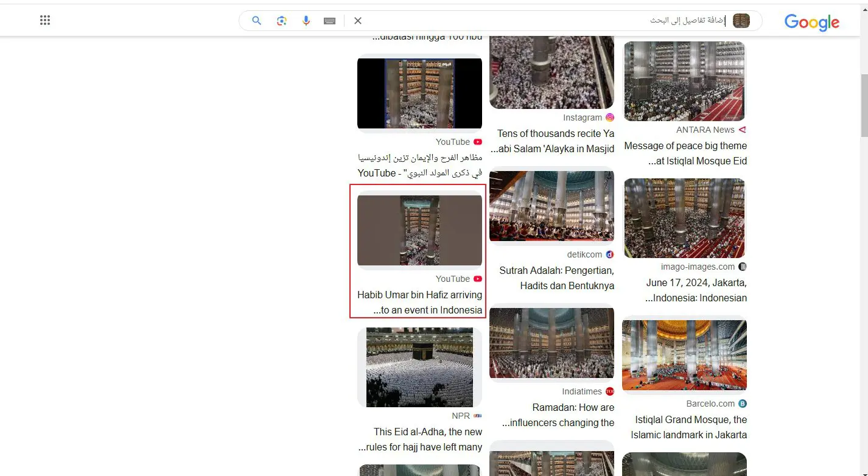Click the 'Indiatimes' source label
The image size is (868, 476).
click(582, 391)
